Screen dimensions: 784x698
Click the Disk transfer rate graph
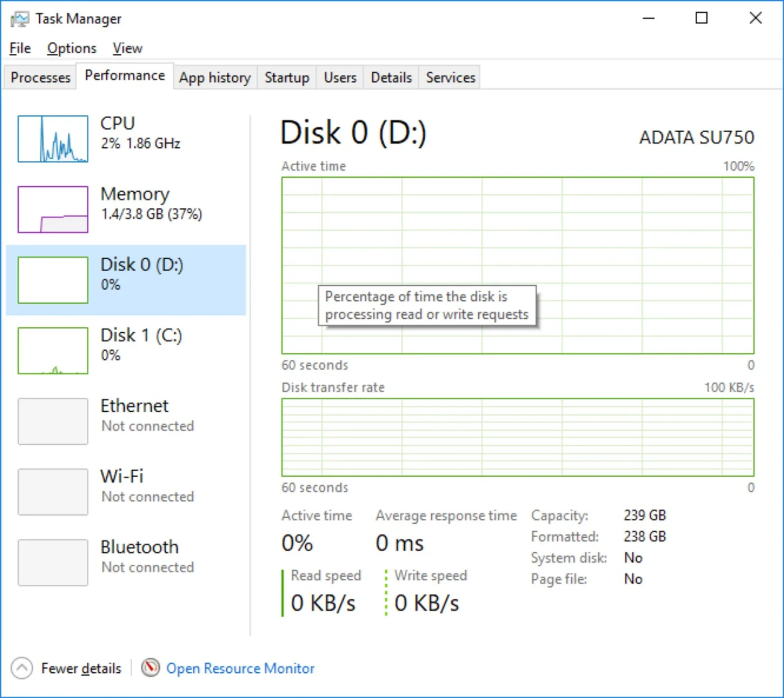[518, 438]
